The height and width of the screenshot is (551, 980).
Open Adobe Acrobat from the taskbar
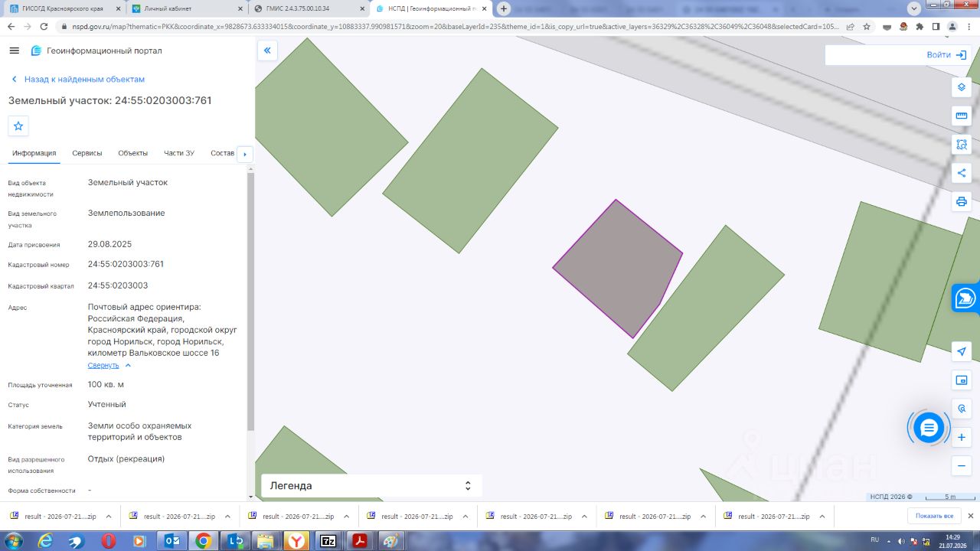pyautogui.click(x=359, y=541)
